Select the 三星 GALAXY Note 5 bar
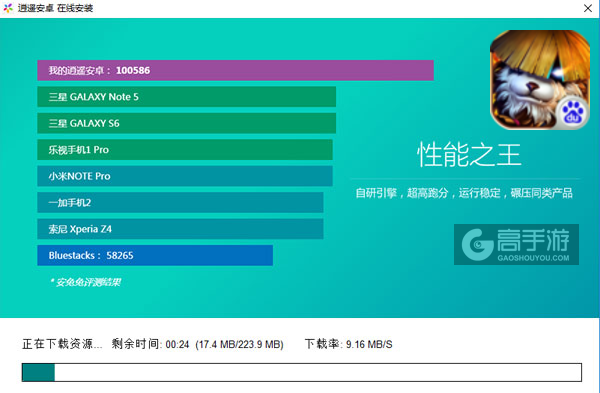 click(x=187, y=97)
